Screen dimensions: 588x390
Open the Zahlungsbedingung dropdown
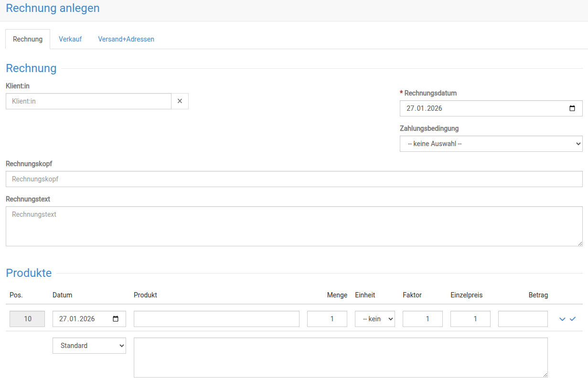[491, 144]
